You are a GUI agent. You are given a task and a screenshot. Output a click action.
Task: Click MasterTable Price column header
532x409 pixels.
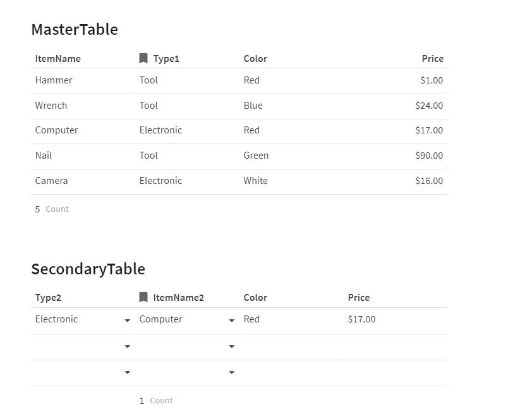(x=432, y=59)
